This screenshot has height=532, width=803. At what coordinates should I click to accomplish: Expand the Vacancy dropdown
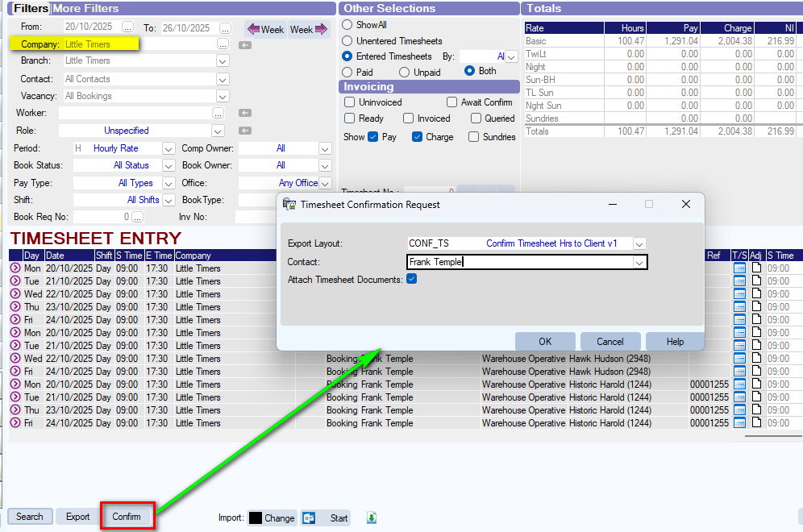(223, 96)
